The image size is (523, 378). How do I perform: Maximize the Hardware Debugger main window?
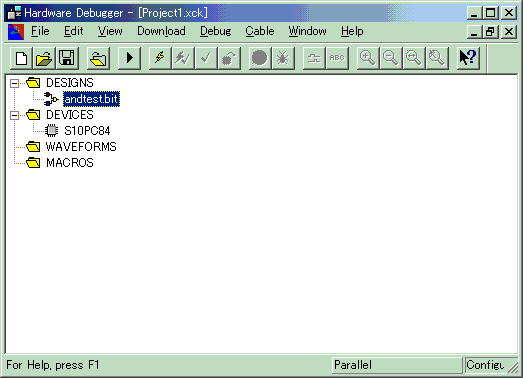tap(490, 13)
